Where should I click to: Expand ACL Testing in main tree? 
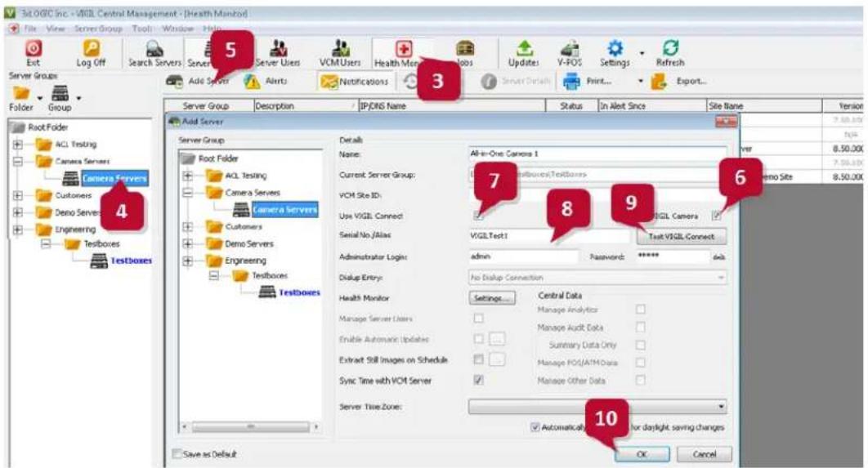18,145
